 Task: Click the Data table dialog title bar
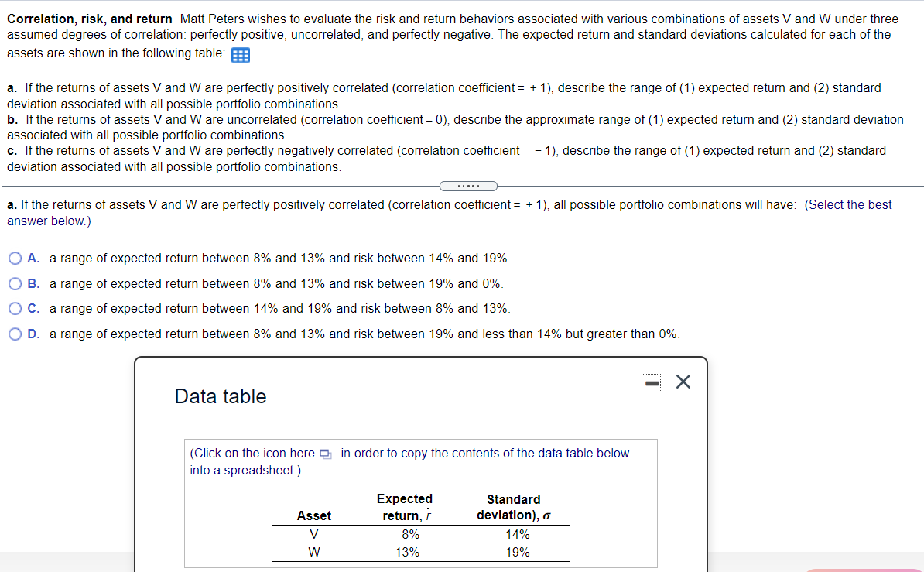pos(221,396)
